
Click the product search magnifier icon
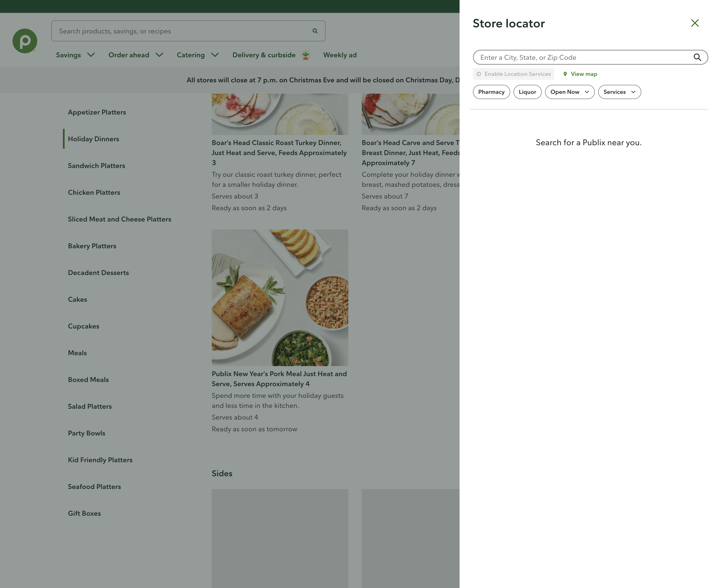(315, 31)
